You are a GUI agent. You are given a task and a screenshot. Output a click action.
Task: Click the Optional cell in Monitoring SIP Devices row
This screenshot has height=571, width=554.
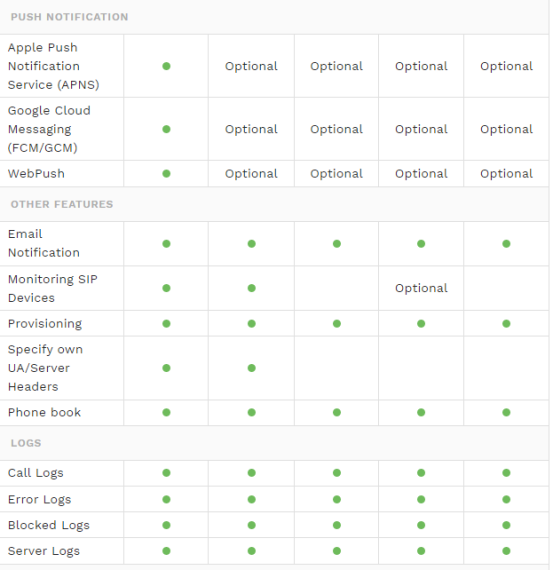tap(421, 288)
